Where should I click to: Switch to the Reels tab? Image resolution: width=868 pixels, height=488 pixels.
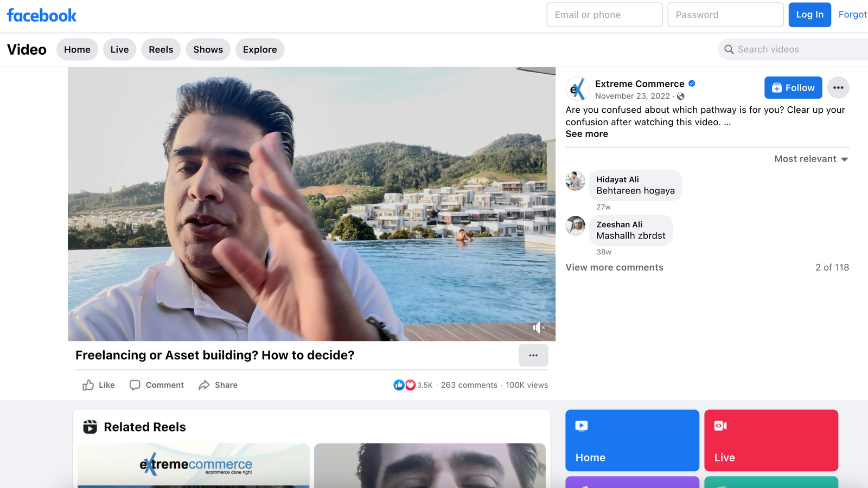[x=161, y=49]
